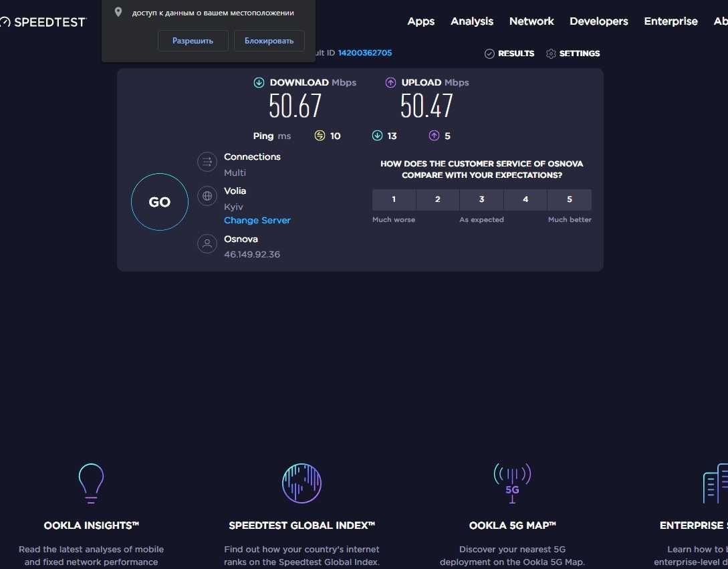Click the upload ping value 5
Image resolution: width=728 pixels, height=569 pixels.
[448, 136]
